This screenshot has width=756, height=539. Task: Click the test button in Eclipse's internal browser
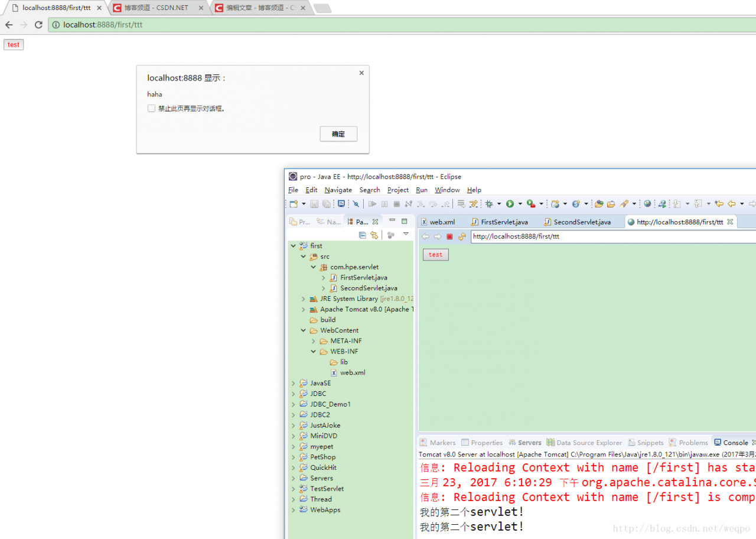click(x=436, y=255)
